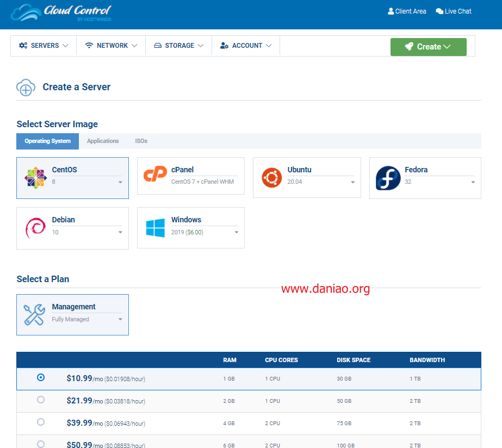Select the Fedora logo icon
This screenshot has height=448, width=502.
pos(388,178)
